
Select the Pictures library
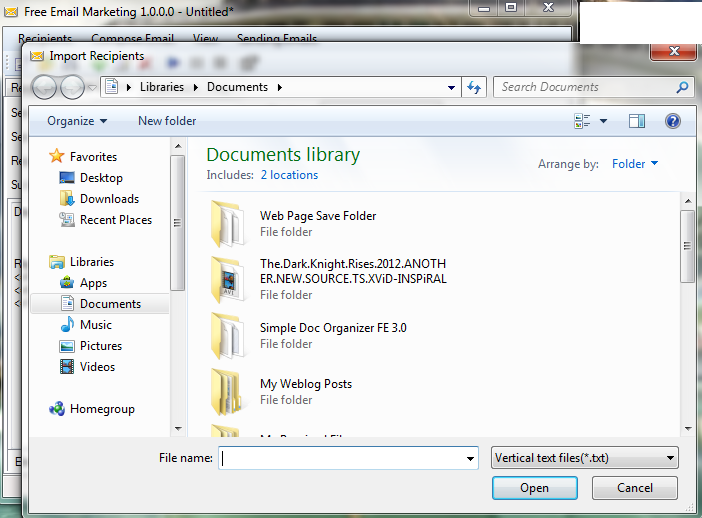[90, 346]
